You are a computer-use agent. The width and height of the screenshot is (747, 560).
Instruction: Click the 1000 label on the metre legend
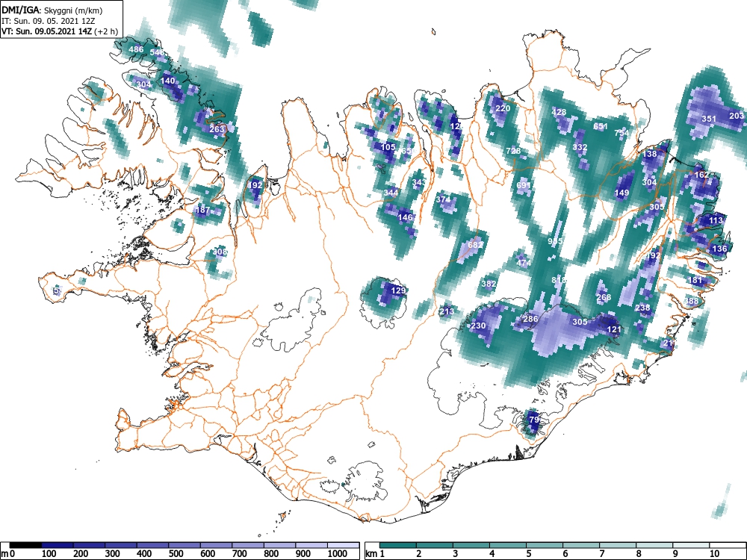point(338,554)
